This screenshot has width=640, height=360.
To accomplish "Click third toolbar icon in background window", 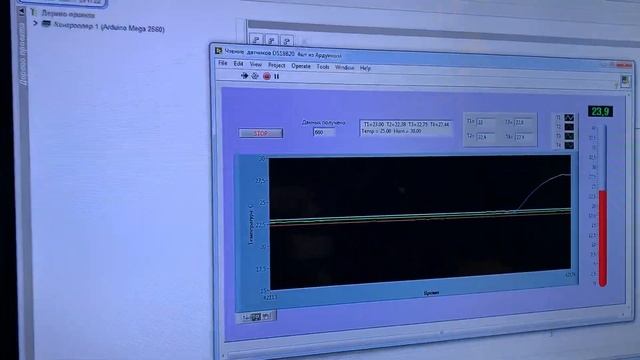I will point(287,41).
